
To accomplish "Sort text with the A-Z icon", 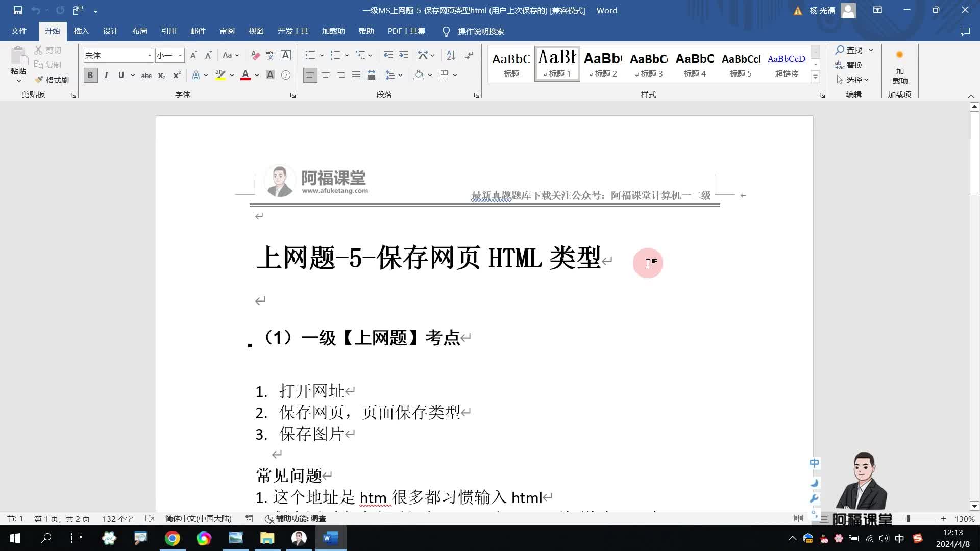I will [x=451, y=55].
